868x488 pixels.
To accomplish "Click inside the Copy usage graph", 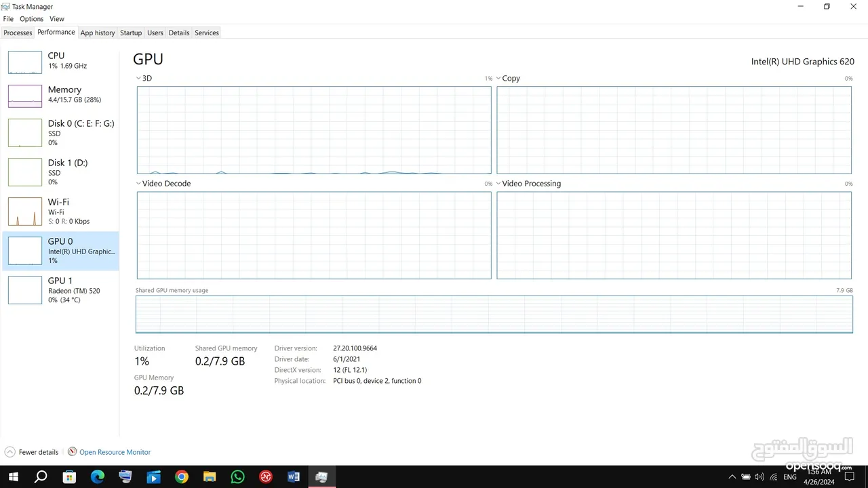I will point(674,130).
